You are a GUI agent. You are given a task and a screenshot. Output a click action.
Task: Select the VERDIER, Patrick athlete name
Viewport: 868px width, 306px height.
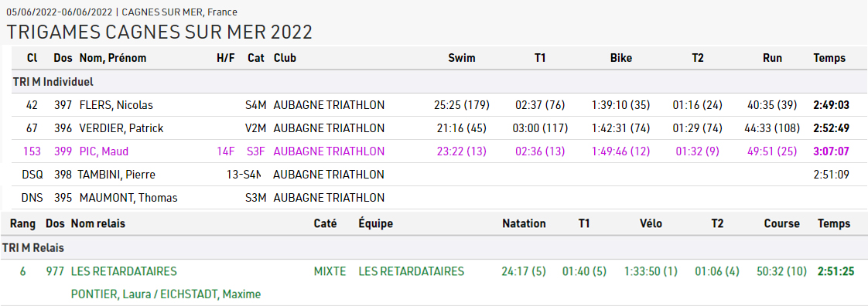tap(121, 128)
